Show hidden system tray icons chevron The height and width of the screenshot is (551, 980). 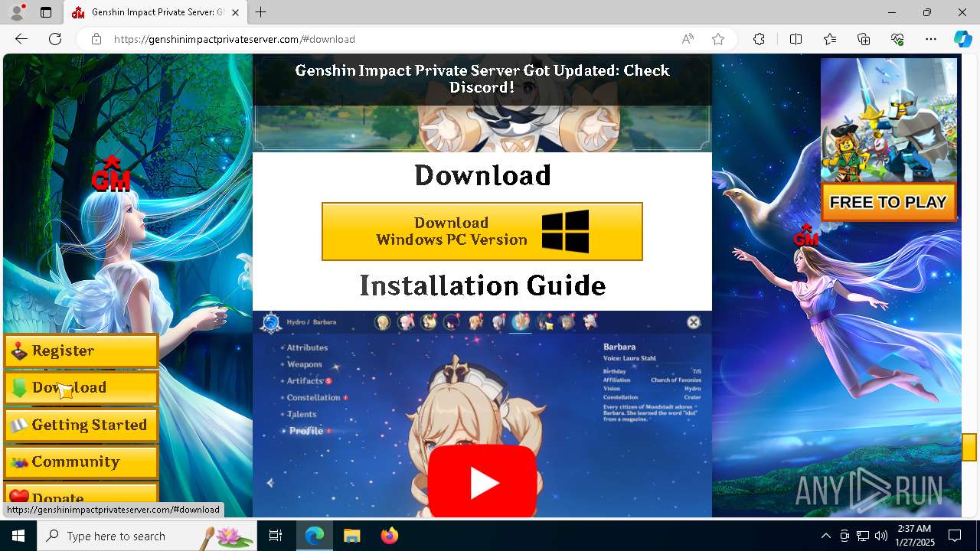point(825,536)
